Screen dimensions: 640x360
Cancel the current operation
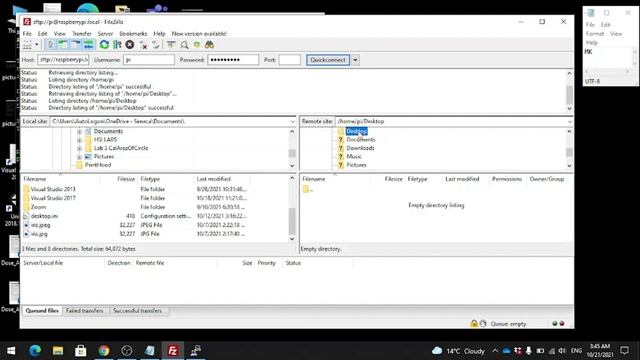(130, 45)
